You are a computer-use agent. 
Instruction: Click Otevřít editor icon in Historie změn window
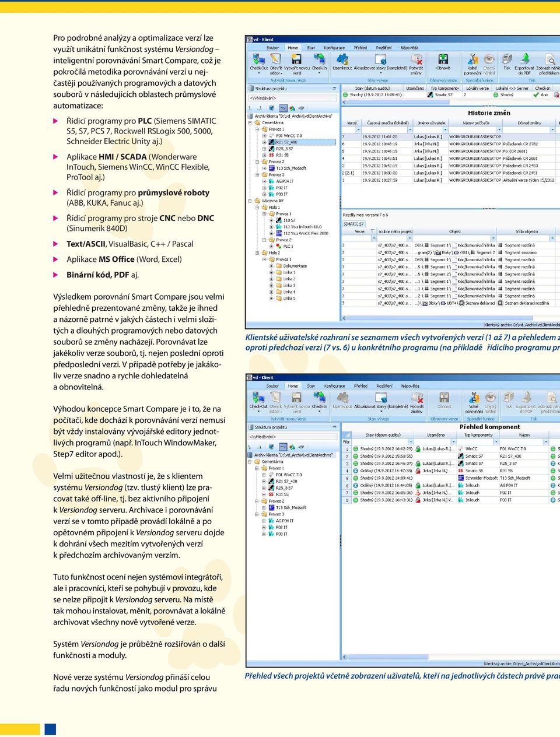click(275, 59)
